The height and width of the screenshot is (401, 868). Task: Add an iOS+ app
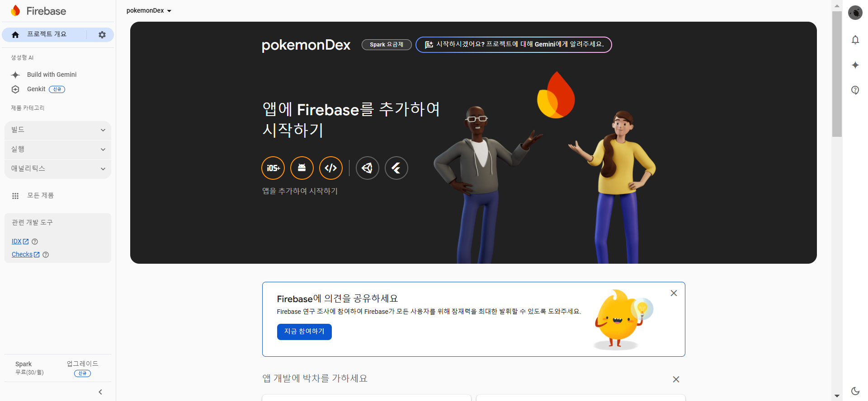[273, 168]
